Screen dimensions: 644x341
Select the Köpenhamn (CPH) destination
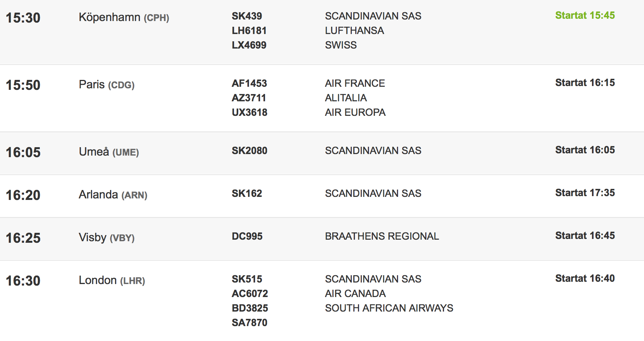pos(124,18)
